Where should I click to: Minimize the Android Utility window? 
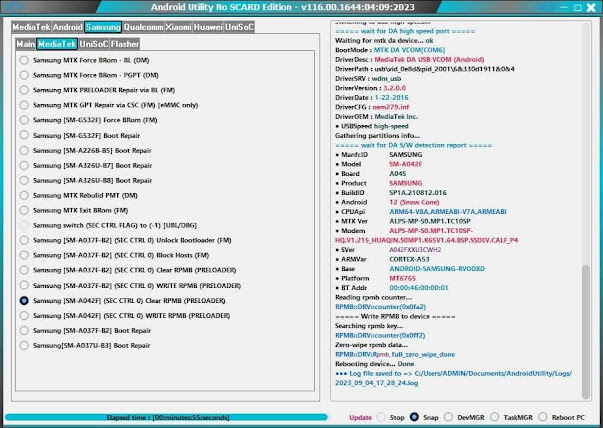pyautogui.click(x=564, y=7)
